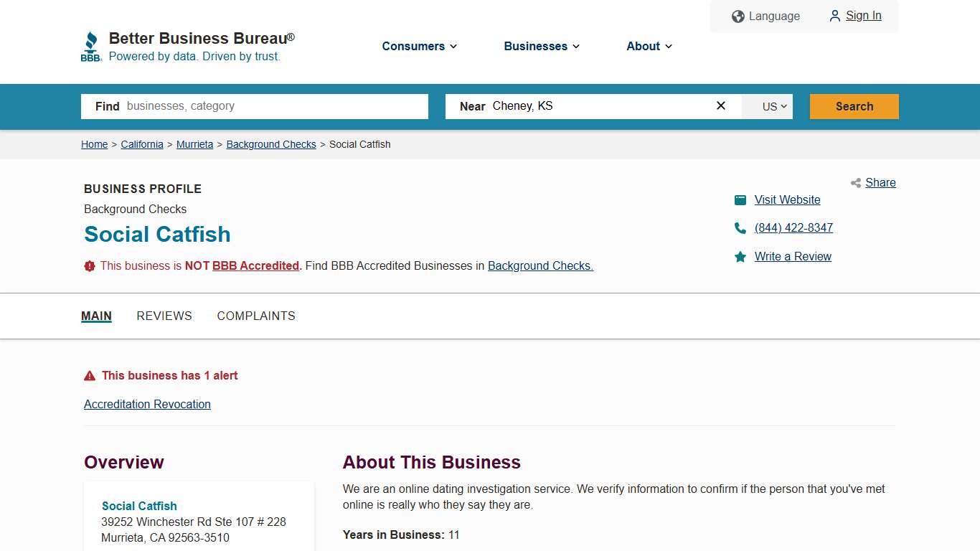This screenshot has height=551, width=980.
Task: Click the red alert warning triangle
Action: tap(89, 375)
